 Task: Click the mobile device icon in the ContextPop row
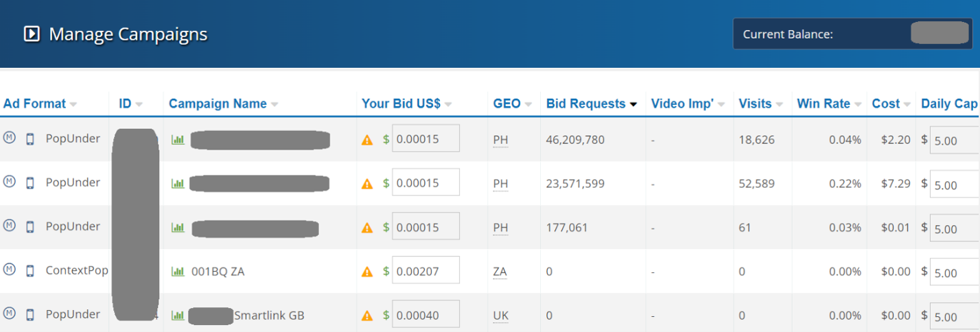click(x=30, y=271)
